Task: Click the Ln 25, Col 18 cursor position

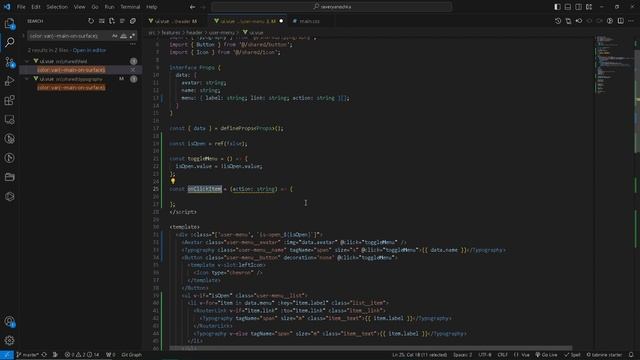Action: click(x=420, y=355)
